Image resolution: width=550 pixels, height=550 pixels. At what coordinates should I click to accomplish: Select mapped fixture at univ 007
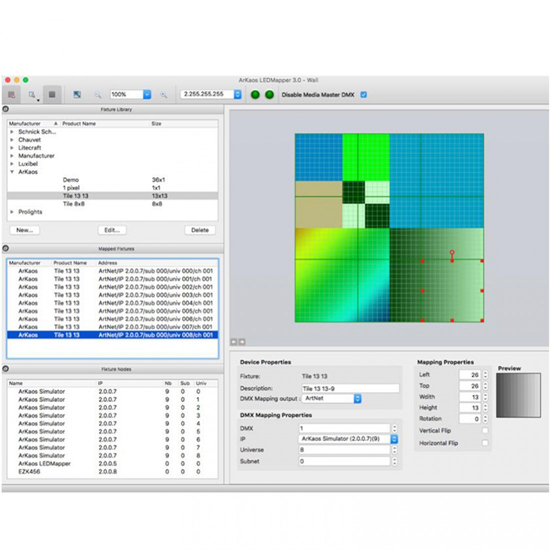[x=112, y=327]
